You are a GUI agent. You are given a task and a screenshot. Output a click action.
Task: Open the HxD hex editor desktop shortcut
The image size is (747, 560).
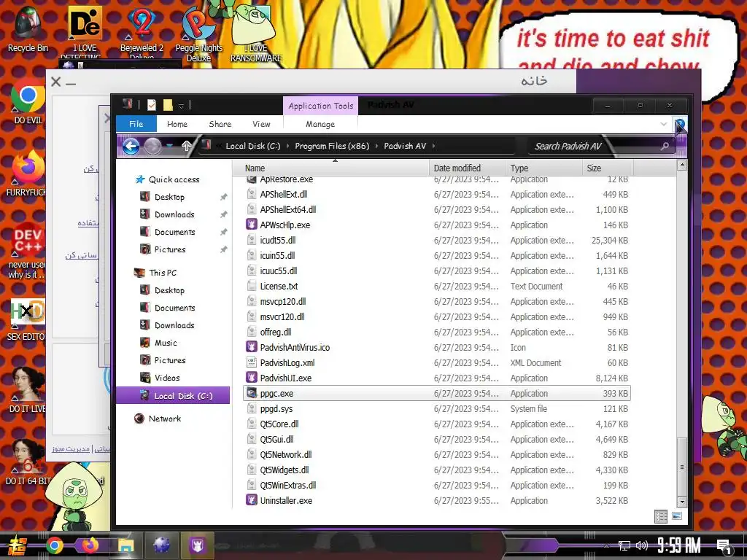(x=27, y=319)
